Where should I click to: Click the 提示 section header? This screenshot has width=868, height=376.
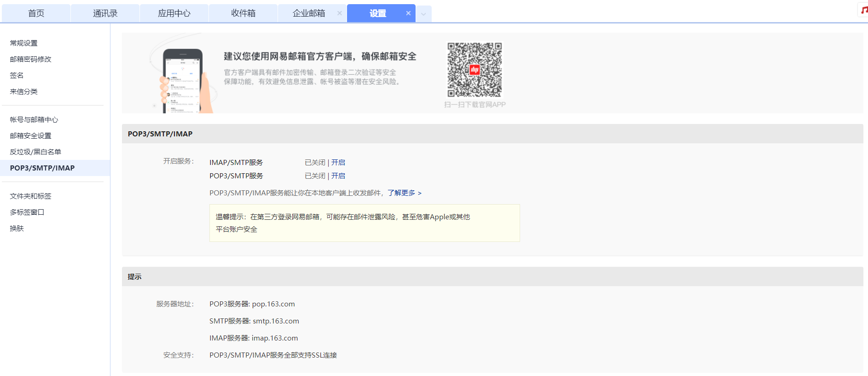(x=492, y=276)
